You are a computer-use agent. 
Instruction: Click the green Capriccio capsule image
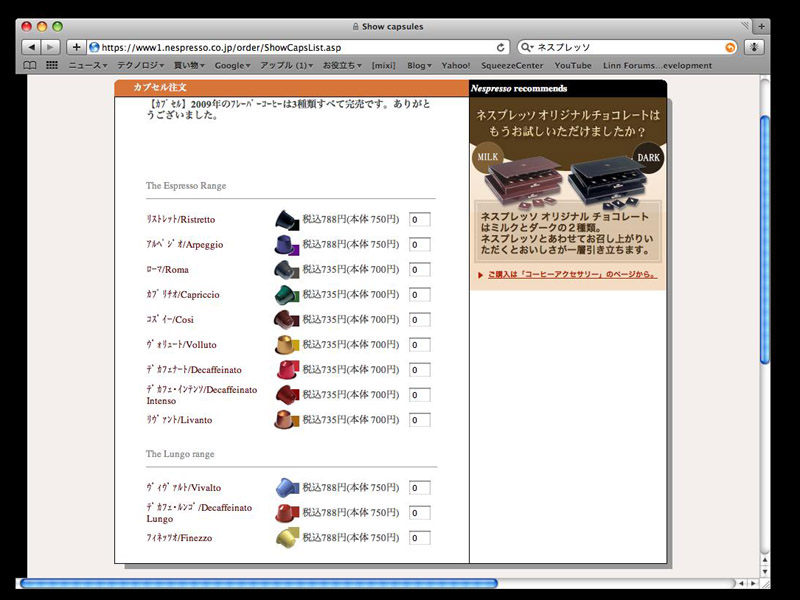(287, 295)
